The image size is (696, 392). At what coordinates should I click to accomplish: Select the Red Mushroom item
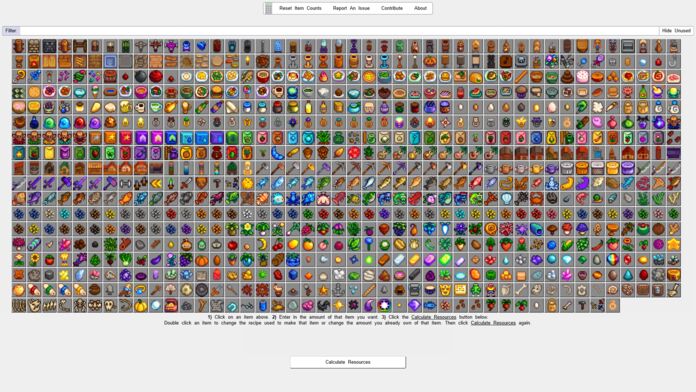566,229
